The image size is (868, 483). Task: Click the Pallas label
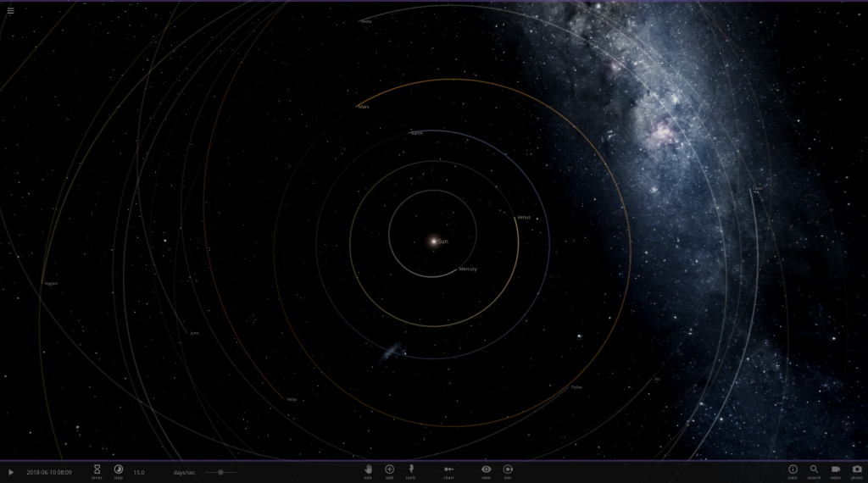tap(576, 387)
